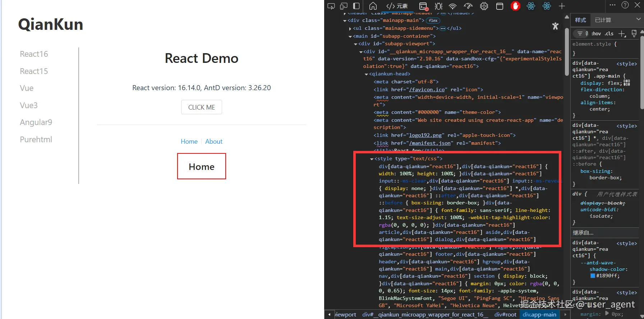
Task: Open DevTools customize three-dot menu
Action: [613, 5]
